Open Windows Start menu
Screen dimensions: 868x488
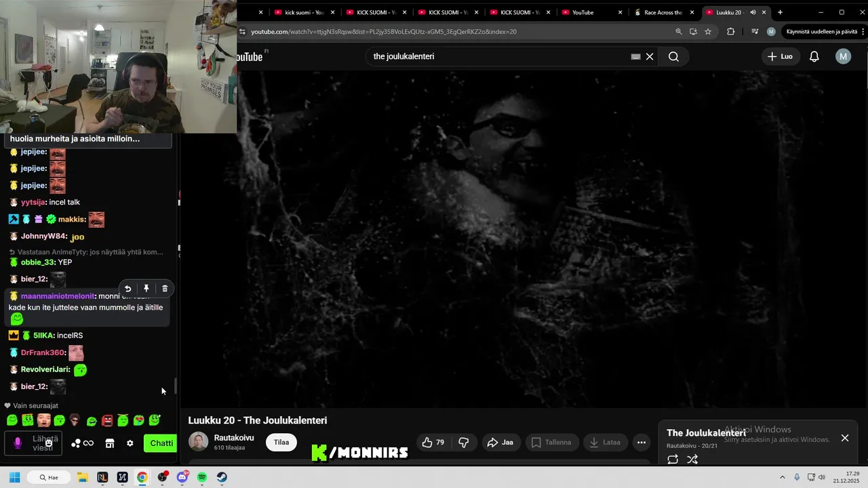14,477
